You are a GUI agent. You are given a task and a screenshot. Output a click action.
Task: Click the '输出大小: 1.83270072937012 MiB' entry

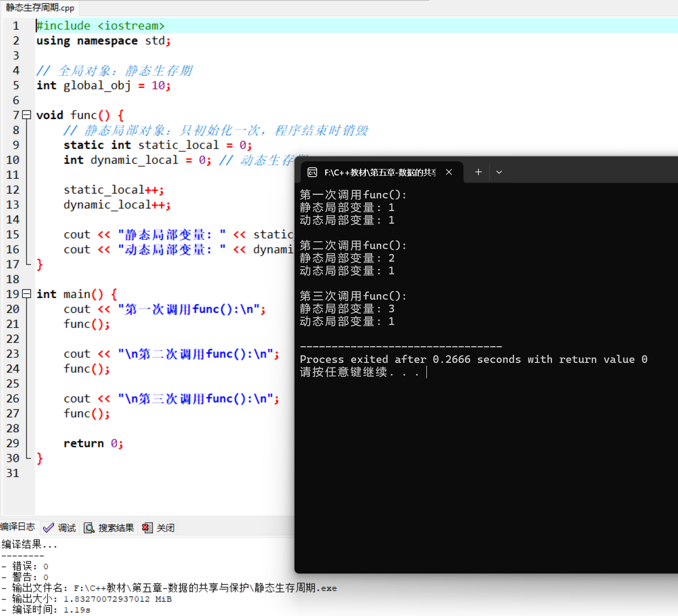(x=86, y=599)
